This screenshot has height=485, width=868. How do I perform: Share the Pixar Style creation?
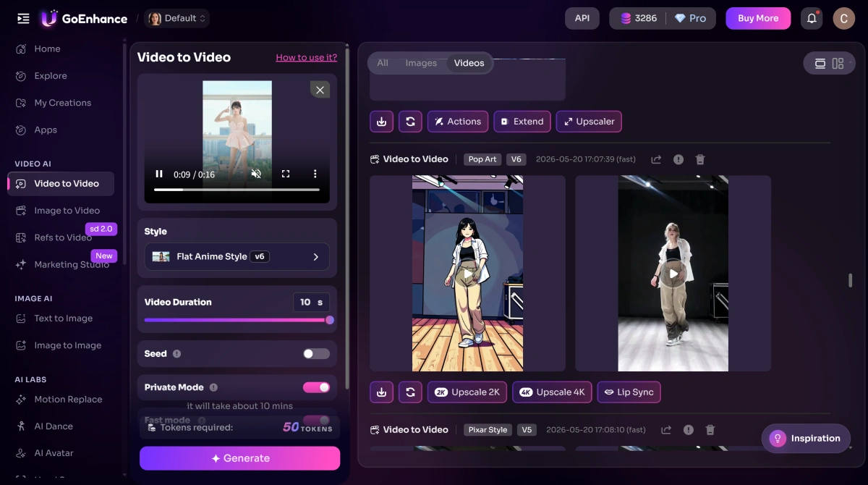click(666, 430)
